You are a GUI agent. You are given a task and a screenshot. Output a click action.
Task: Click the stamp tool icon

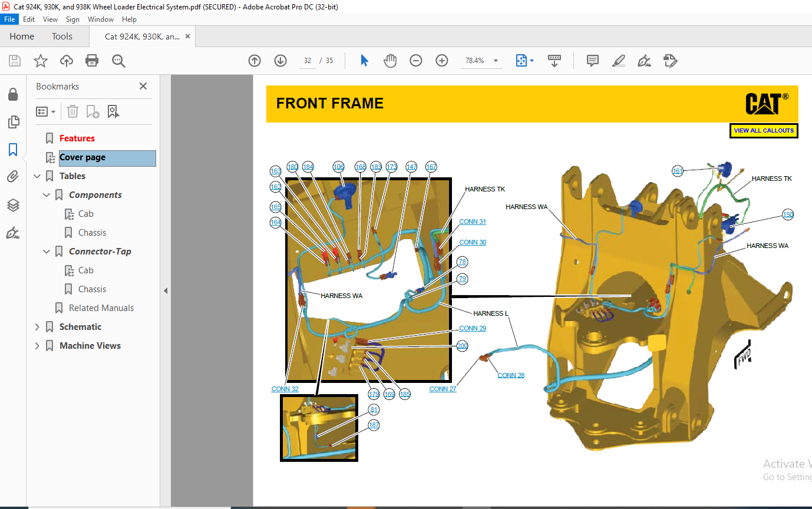pos(670,61)
